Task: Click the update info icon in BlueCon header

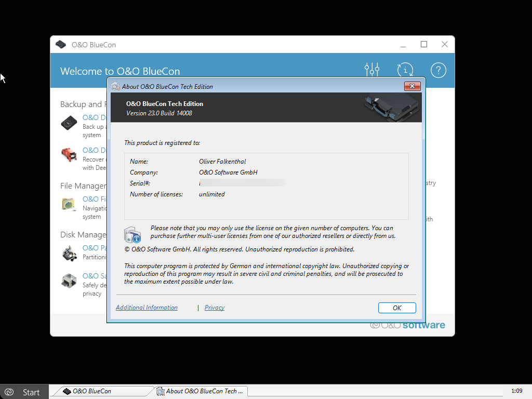Action: pos(405,70)
